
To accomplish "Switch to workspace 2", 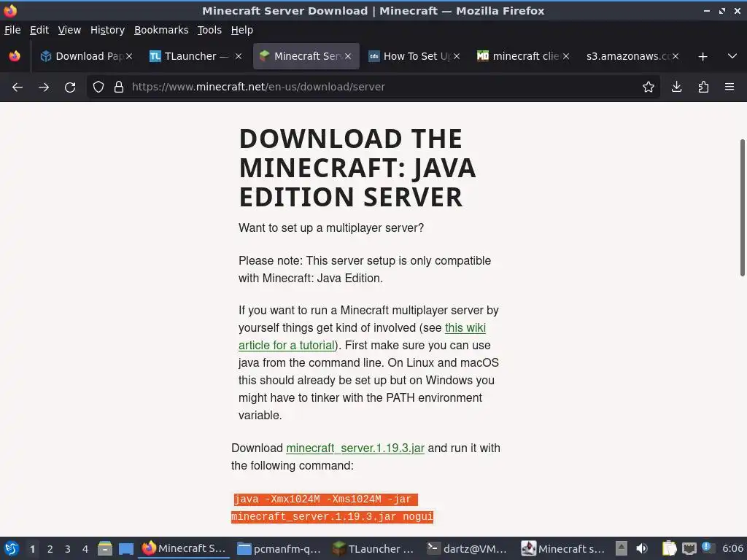I will click(x=50, y=549).
